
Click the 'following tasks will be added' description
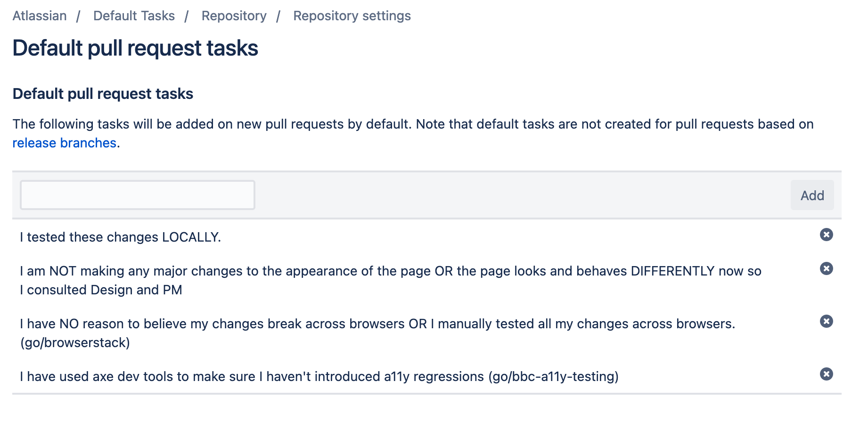coord(413,124)
